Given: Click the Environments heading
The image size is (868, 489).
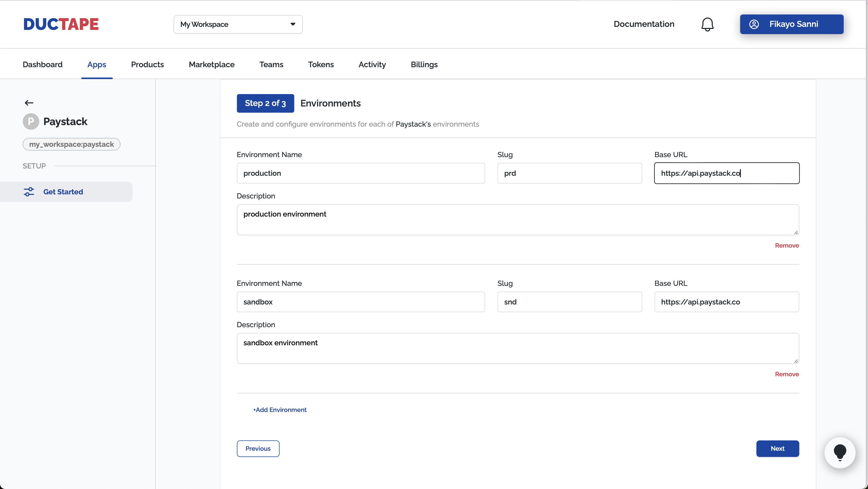Looking at the screenshot, I should point(330,103).
